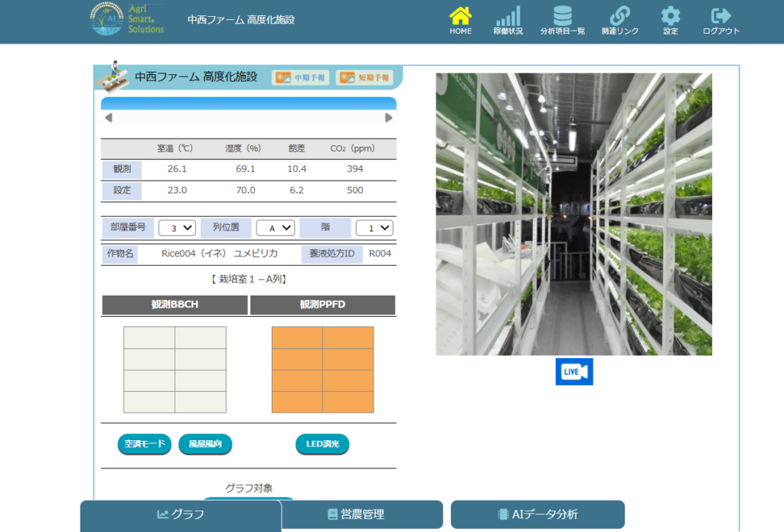The image size is (784, 532).
Task: Open 分析項目一覧 database icon
Action: 562,16
